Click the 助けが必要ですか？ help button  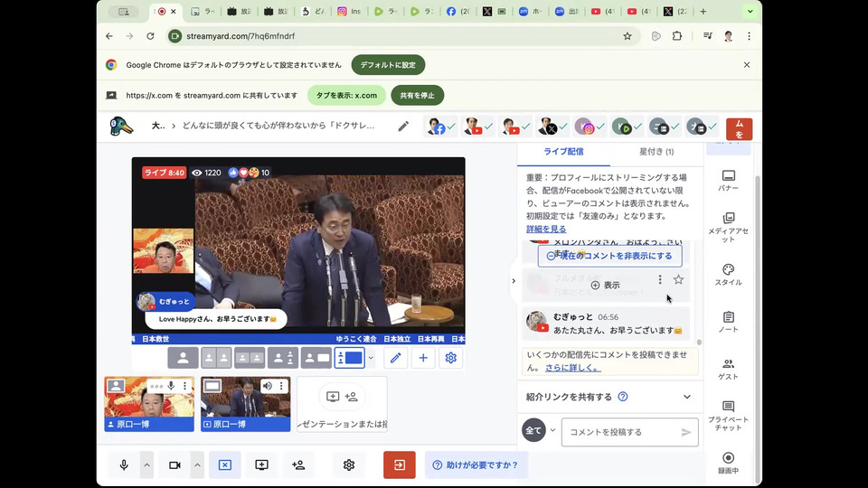click(476, 465)
